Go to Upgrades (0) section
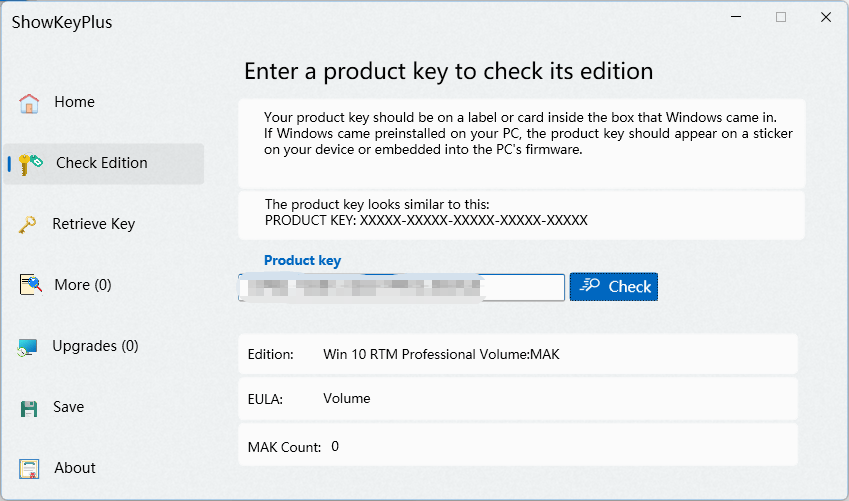The height and width of the screenshot is (501, 849). pyautogui.click(x=95, y=346)
